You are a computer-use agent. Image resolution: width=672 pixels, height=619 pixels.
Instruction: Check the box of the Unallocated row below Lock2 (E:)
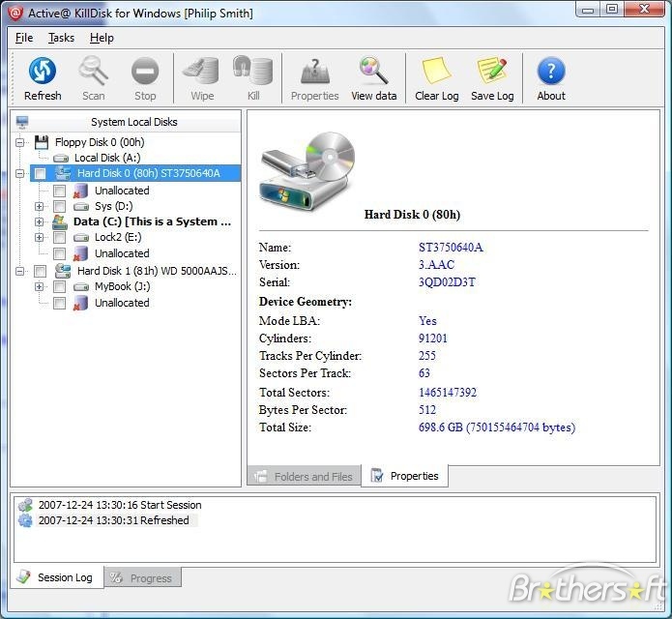click(59, 253)
